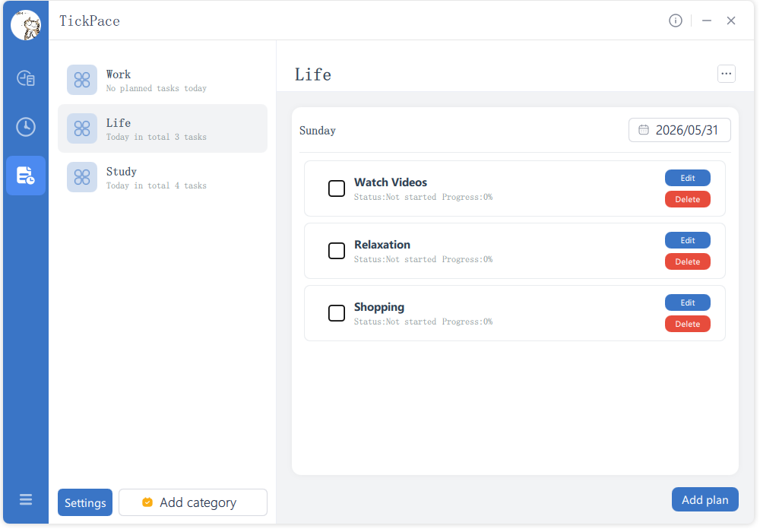Open the clock timer sidebar icon

26,127
